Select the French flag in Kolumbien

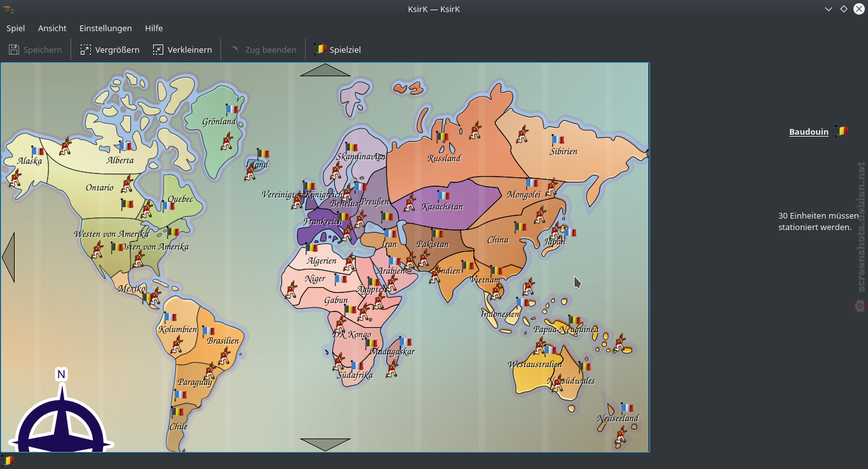click(170, 316)
